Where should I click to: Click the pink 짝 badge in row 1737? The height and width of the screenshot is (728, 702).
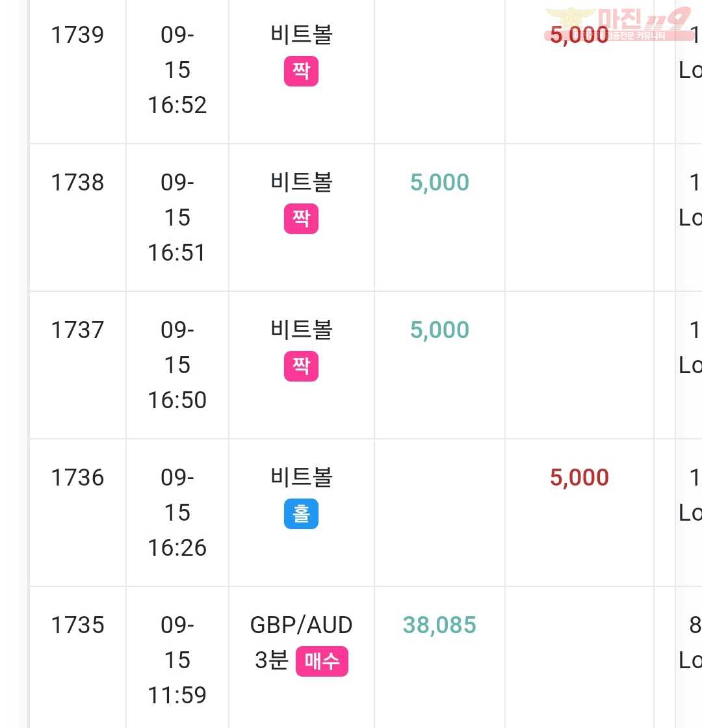point(301,367)
